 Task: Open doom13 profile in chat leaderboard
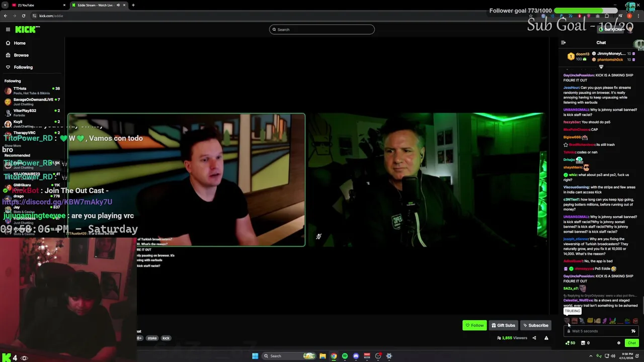(583, 54)
